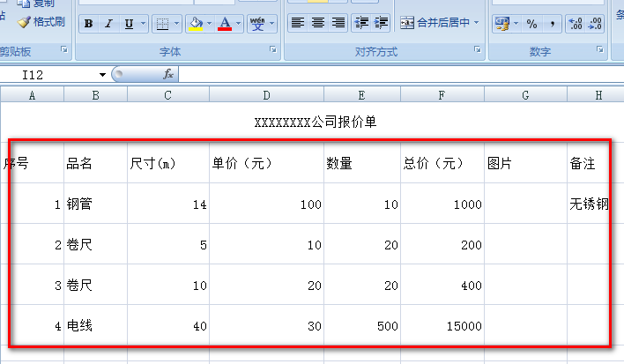Apply red font color
Screen dimensions: 624x364
225,24
